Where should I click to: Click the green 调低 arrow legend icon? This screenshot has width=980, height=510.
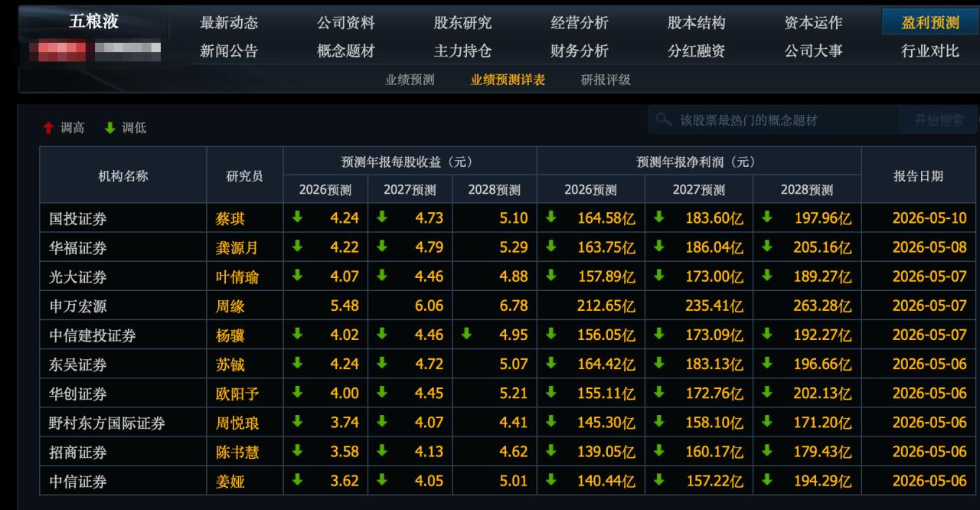coord(109,129)
